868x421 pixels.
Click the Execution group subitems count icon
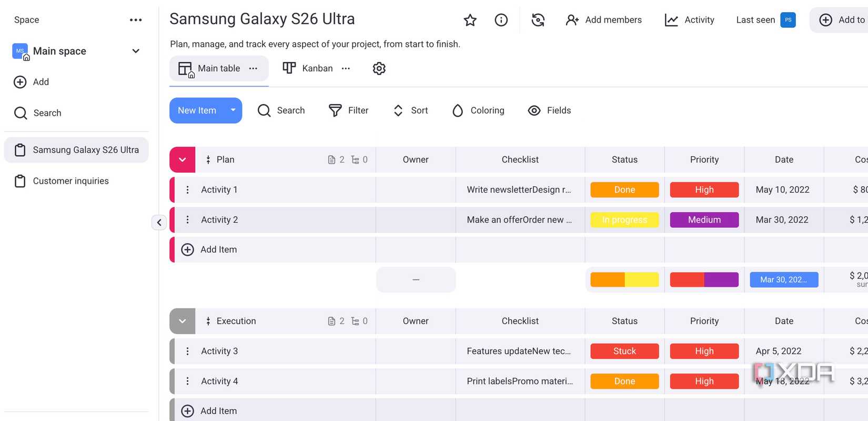coord(355,321)
